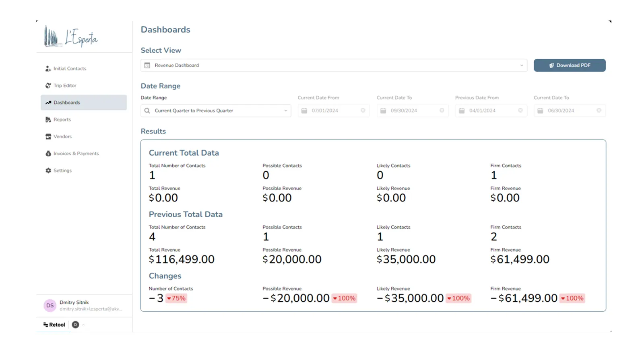
Task: Click the 04/01/2024 date input
Action: [x=491, y=111]
